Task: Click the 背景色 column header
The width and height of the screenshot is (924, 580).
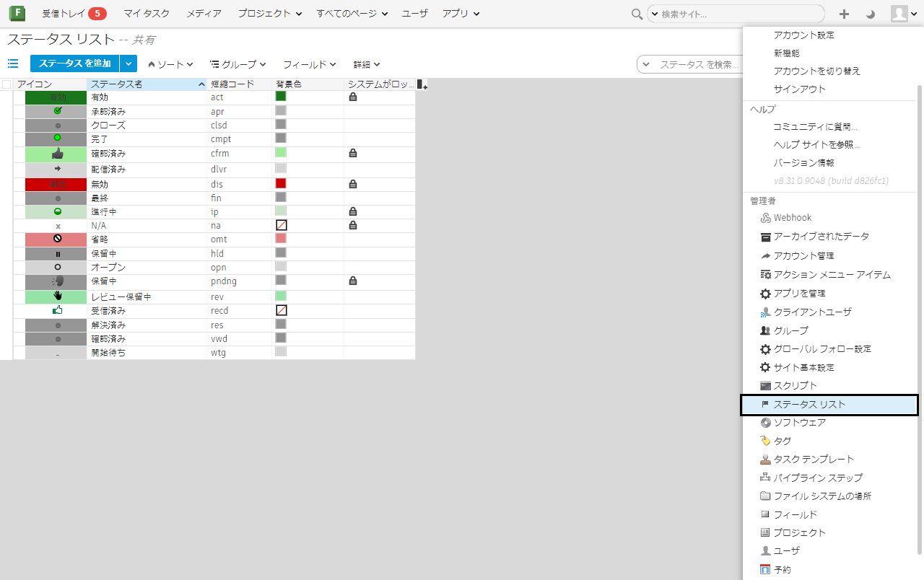Action: tap(308, 84)
